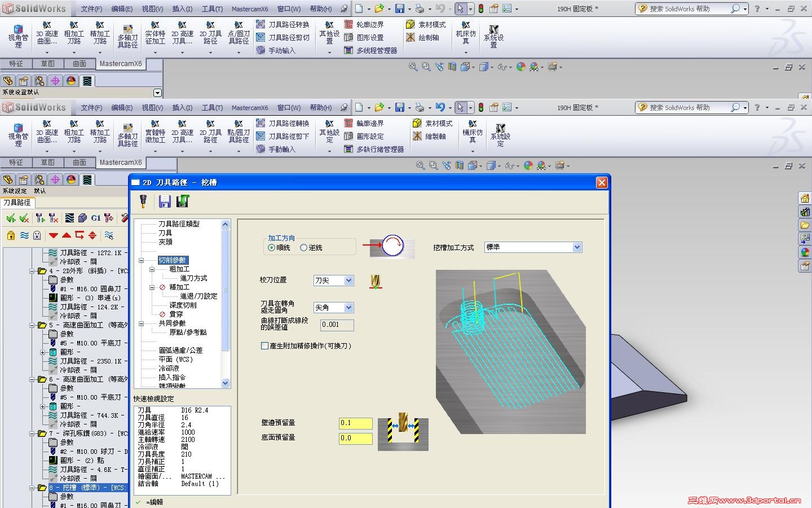Switch to the 刀具路徑 tab in the left panel
The width and height of the screenshot is (812, 508).
pos(17,202)
